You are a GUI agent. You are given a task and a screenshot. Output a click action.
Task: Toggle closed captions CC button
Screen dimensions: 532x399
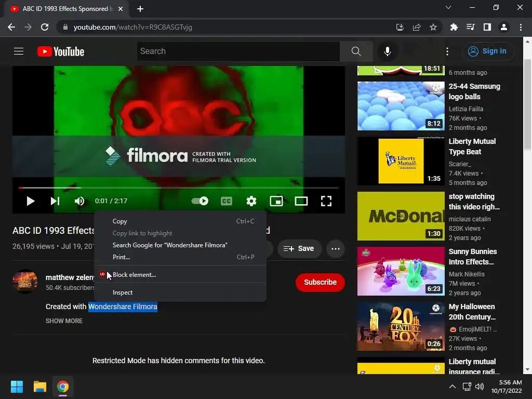227,201
